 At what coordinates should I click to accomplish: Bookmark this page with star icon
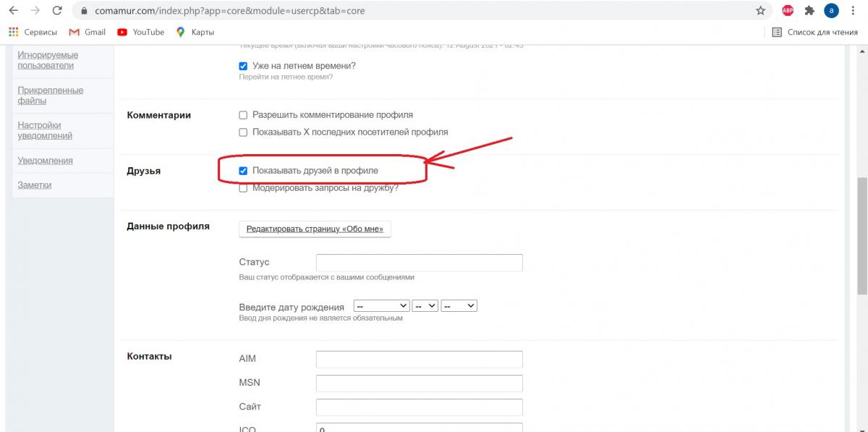[x=760, y=11]
